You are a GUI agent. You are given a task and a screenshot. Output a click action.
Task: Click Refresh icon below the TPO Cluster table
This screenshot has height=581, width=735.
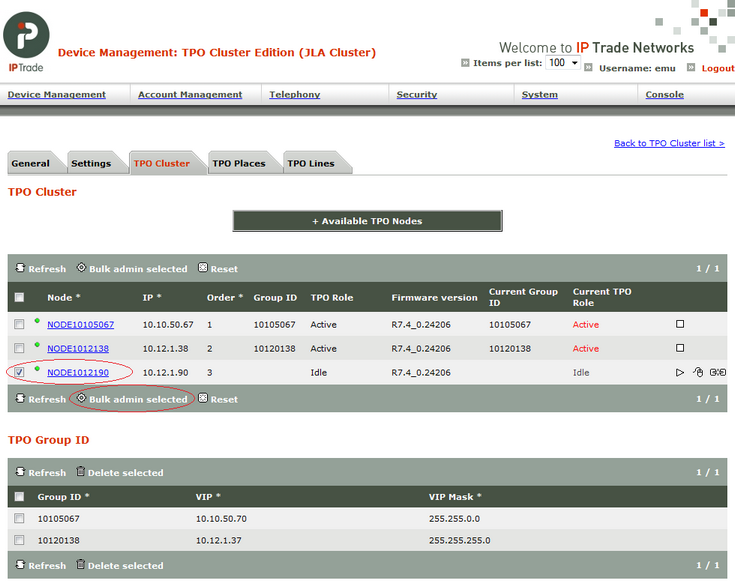pyautogui.click(x=20, y=398)
